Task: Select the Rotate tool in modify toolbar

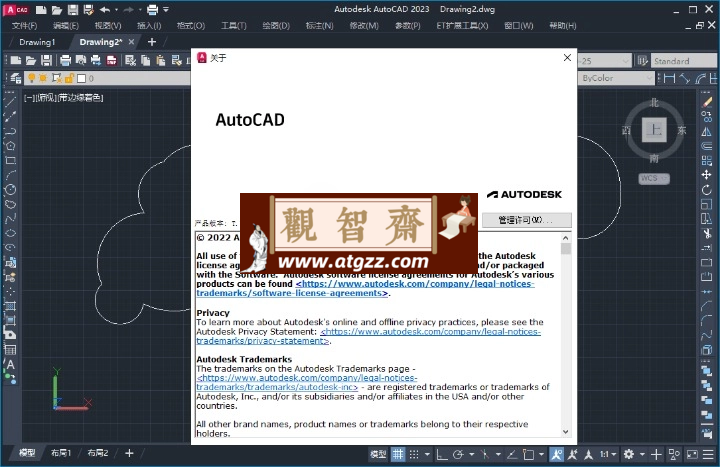Action: coord(707,189)
